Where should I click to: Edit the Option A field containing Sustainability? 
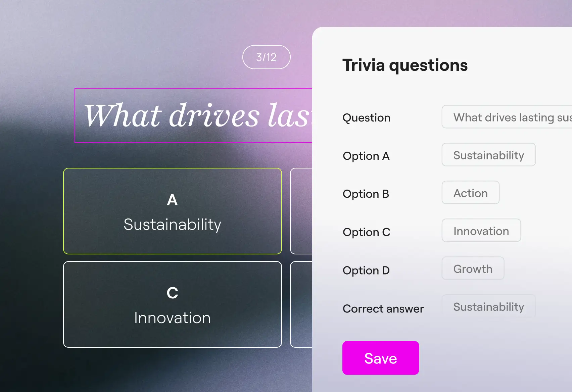[488, 155]
